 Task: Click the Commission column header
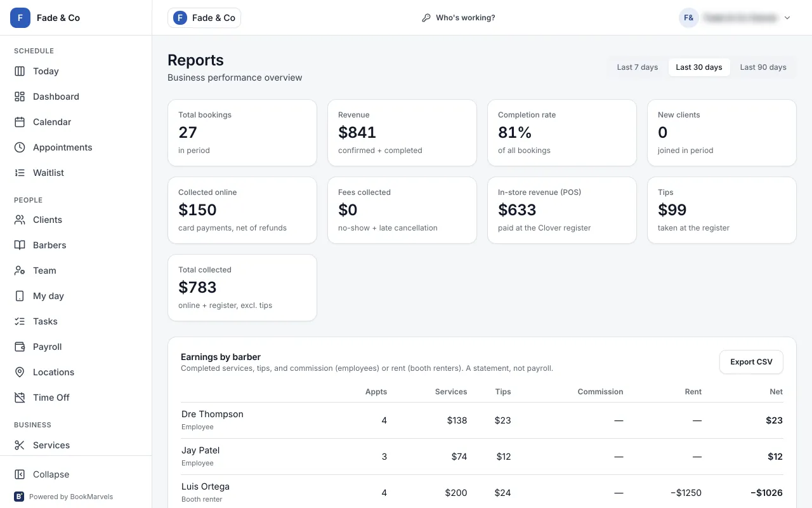tap(600, 392)
